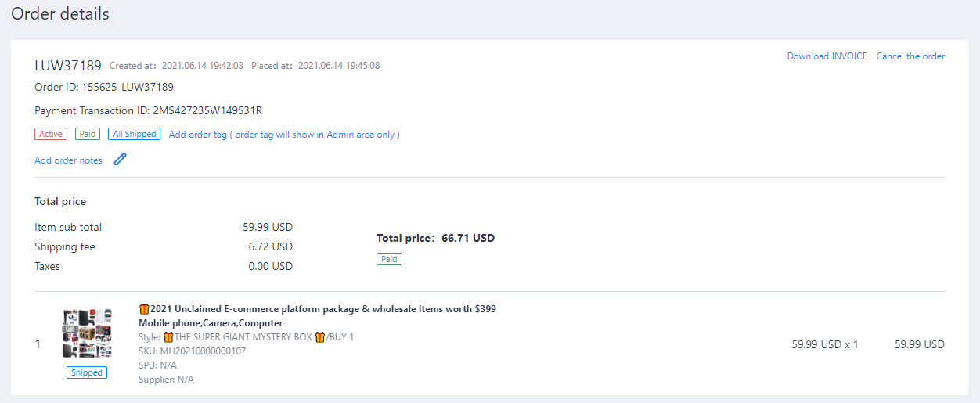This screenshot has height=403, width=980.
Task: Click the Order ID 155625-LUW37189 text
Action: (104, 87)
